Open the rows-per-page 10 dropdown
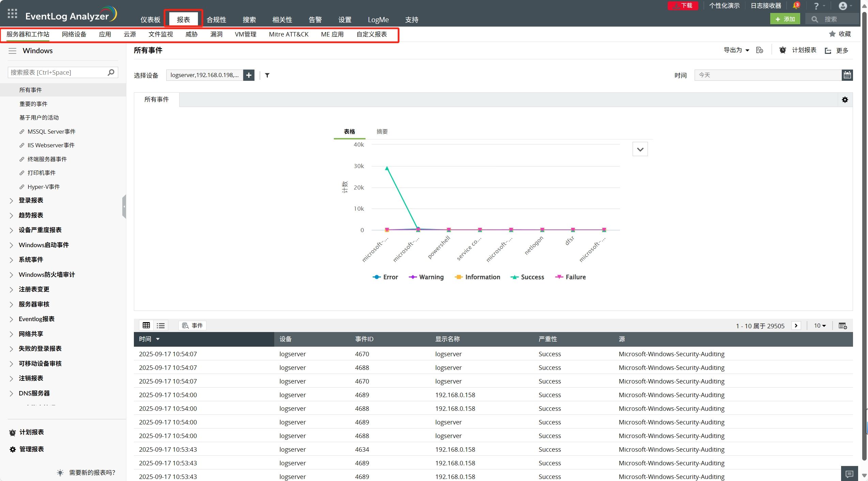Image resolution: width=868 pixels, height=481 pixels. 820,326
